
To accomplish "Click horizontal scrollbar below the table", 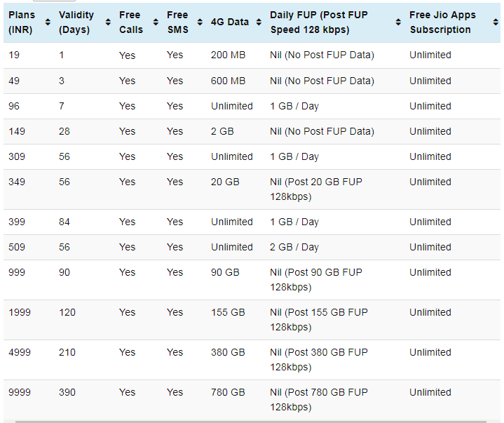I will tap(251, 422).
